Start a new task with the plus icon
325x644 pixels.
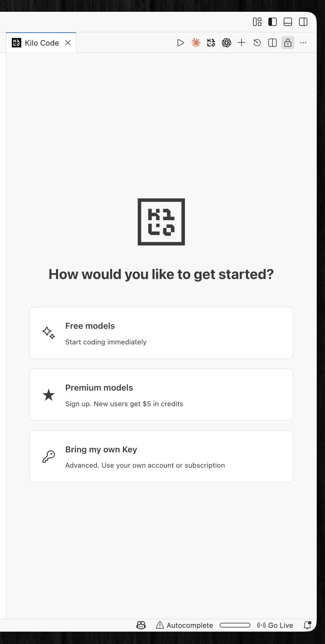pyautogui.click(x=241, y=43)
